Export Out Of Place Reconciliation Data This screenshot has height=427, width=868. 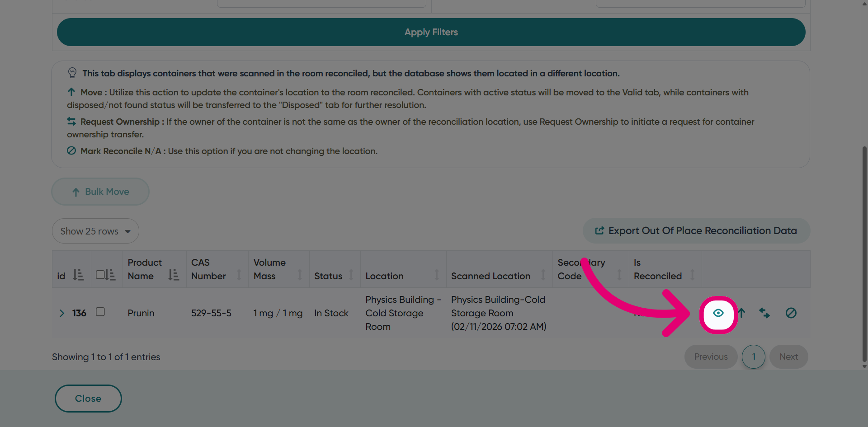point(696,231)
